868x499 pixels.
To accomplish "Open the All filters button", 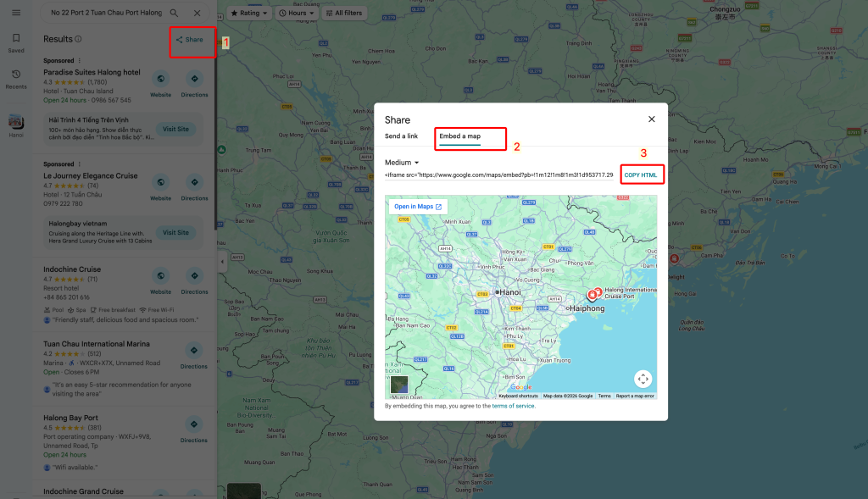I will click(342, 14).
